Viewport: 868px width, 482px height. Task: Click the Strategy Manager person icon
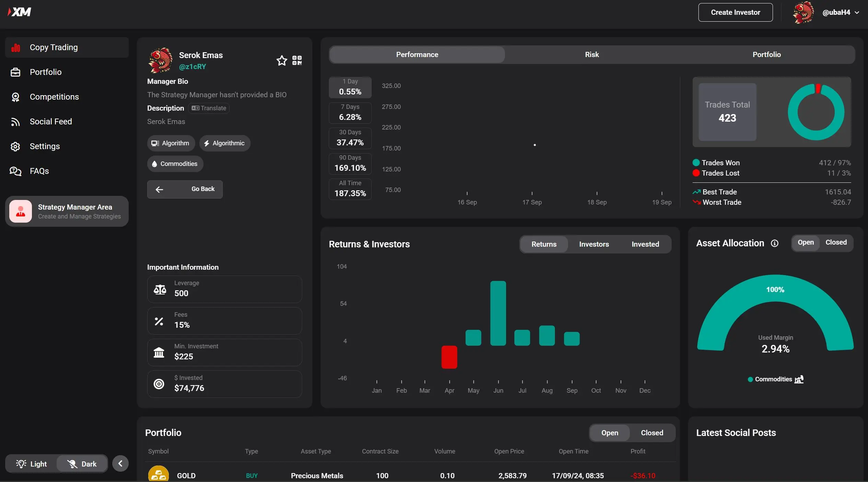click(x=21, y=211)
